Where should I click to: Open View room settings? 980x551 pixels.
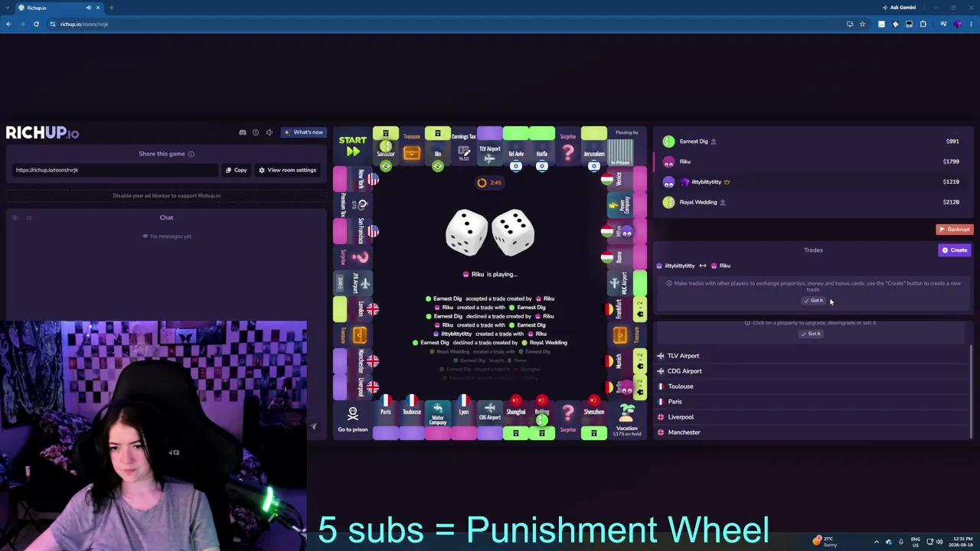pyautogui.click(x=287, y=170)
